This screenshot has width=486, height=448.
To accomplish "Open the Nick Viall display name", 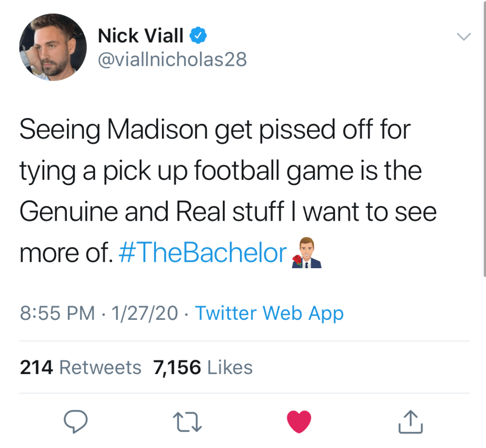I will pos(141,36).
